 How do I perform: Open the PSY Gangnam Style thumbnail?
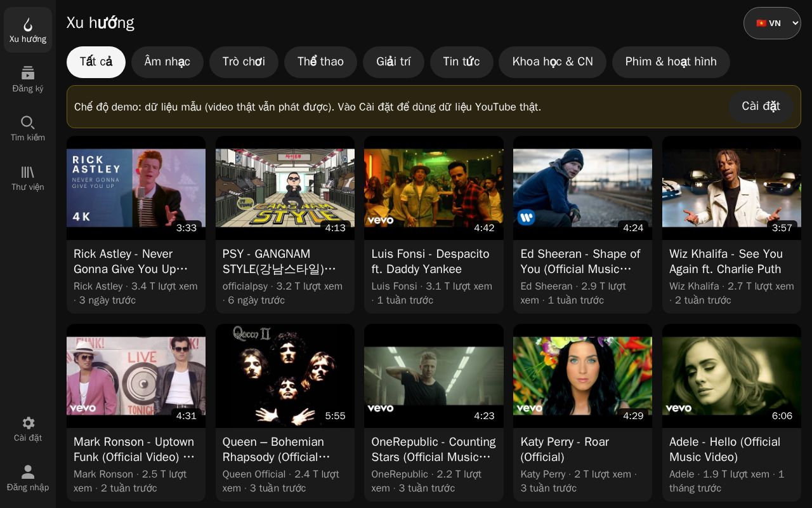[x=285, y=188]
